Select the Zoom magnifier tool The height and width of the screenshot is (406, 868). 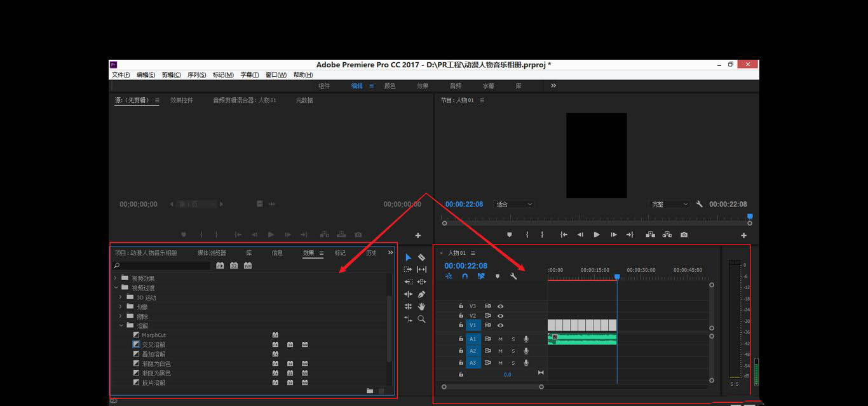(421, 319)
